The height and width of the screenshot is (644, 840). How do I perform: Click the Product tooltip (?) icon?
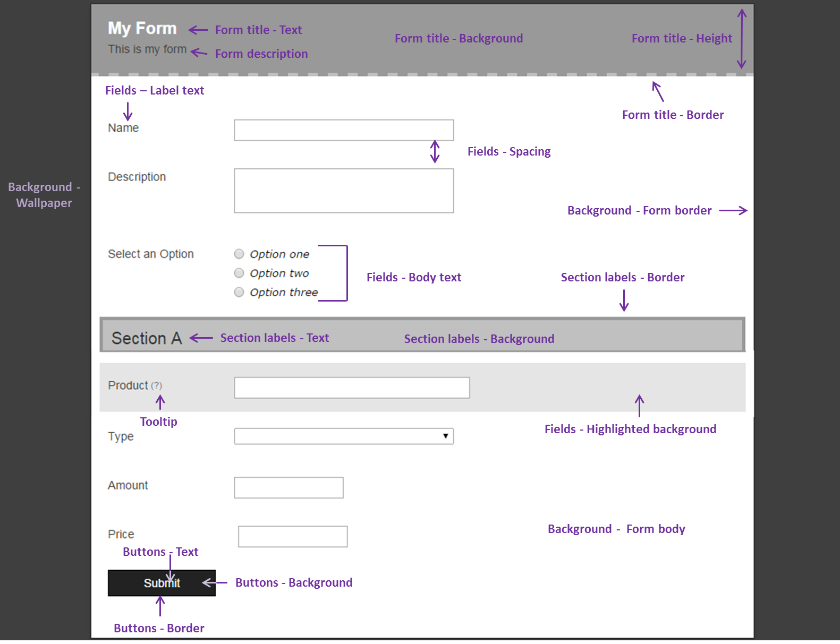click(157, 386)
